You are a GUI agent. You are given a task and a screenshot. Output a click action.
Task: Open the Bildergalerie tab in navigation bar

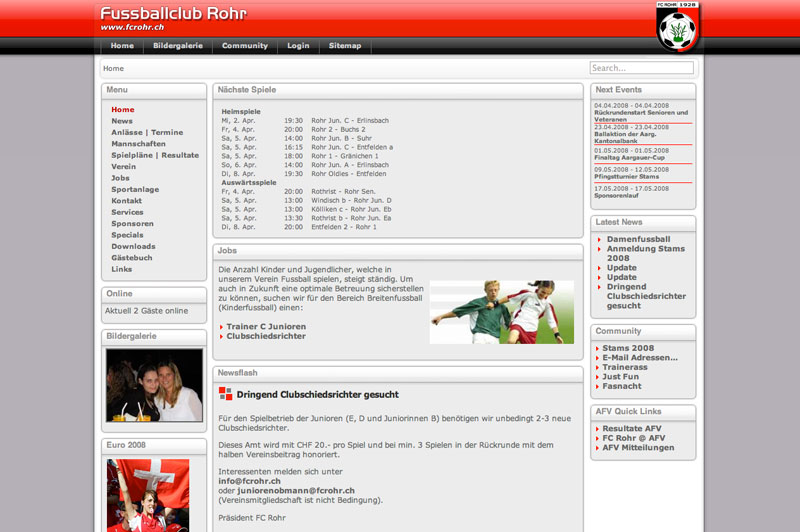click(x=178, y=46)
